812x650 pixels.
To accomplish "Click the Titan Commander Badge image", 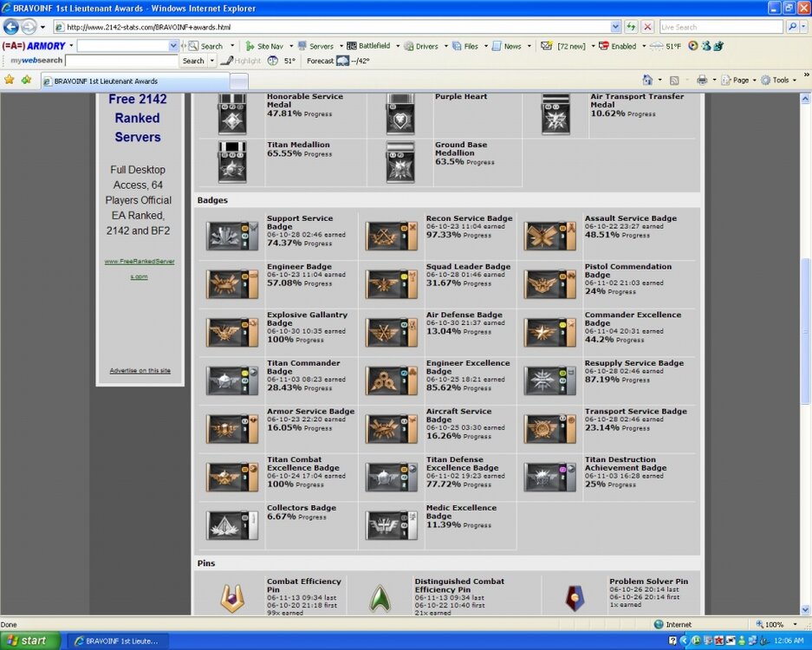I will 232,380.
